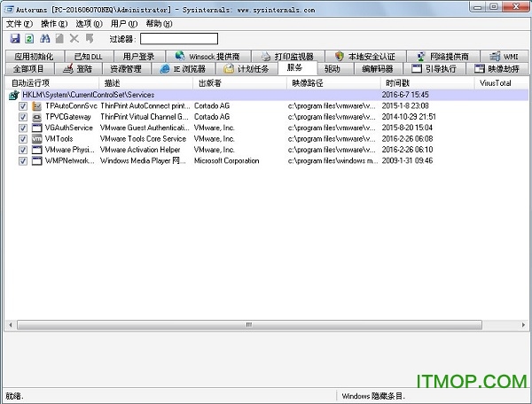The width and height of the screenshot is (532, 404).
Task: Click the Microsoft Corporation publisher cell
Action: pos(226,160)
